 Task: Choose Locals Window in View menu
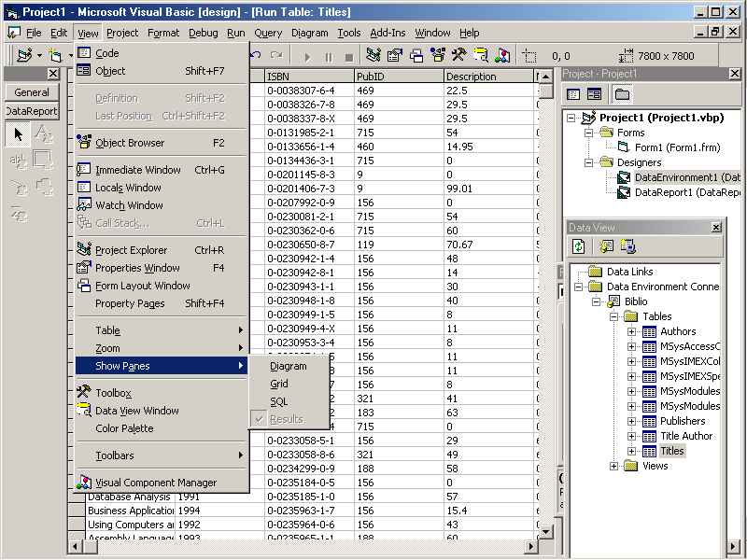[x=162, y=188]
